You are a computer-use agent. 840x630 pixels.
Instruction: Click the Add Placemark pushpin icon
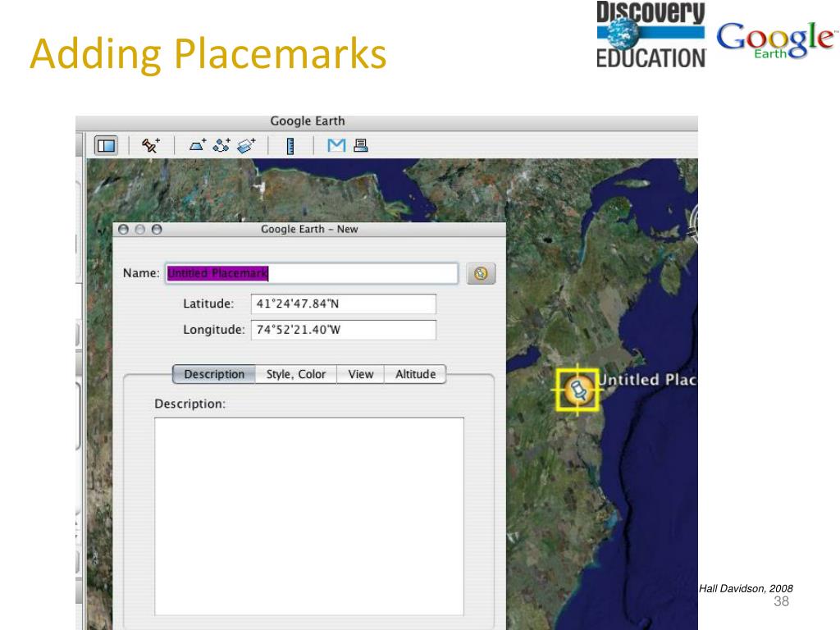click(x=151, y=145)
